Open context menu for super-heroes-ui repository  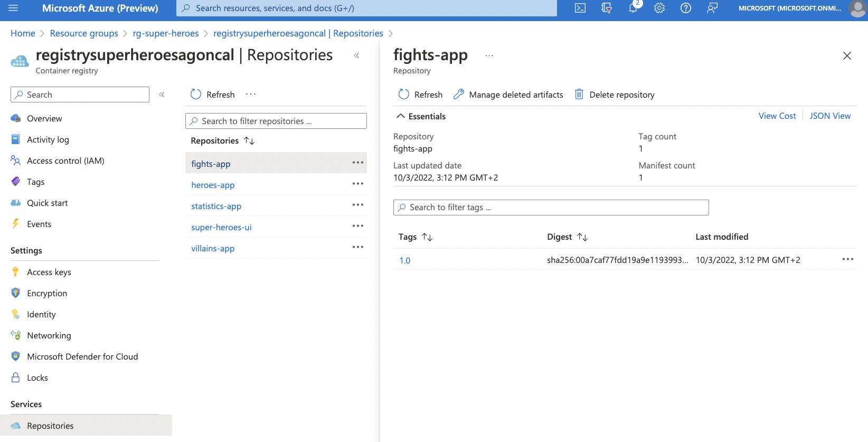tap(358, 226)
